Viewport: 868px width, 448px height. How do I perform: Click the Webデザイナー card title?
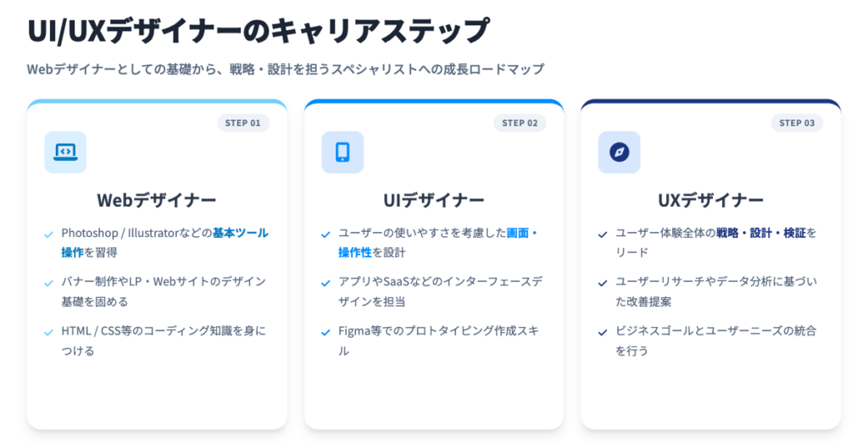[x=157, y=201]
